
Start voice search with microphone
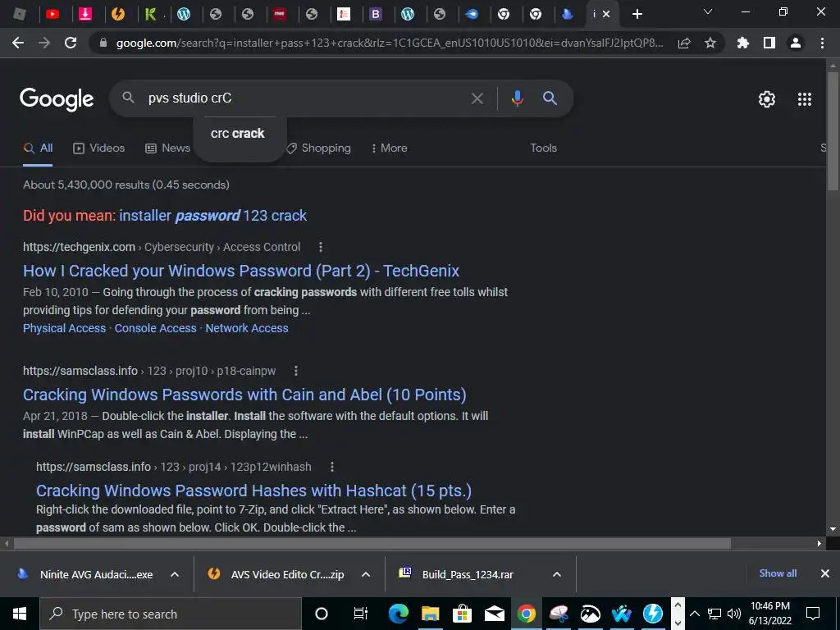tap(517, 98)
